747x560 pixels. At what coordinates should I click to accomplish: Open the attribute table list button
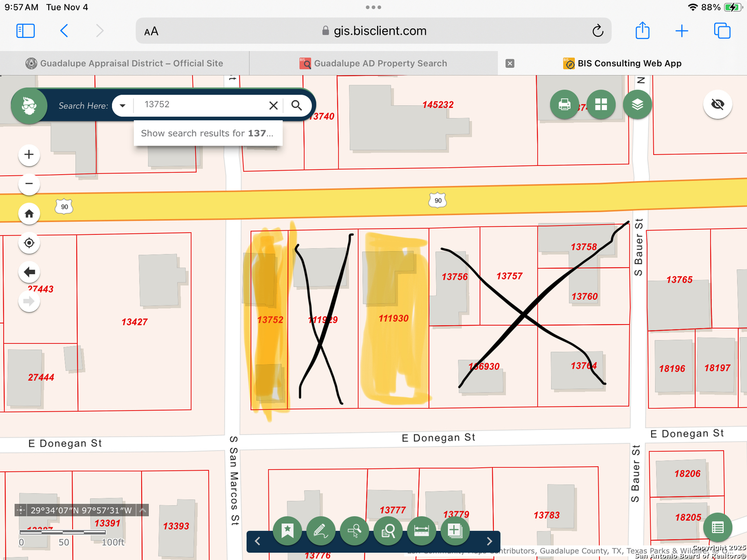tap(717, 527)
